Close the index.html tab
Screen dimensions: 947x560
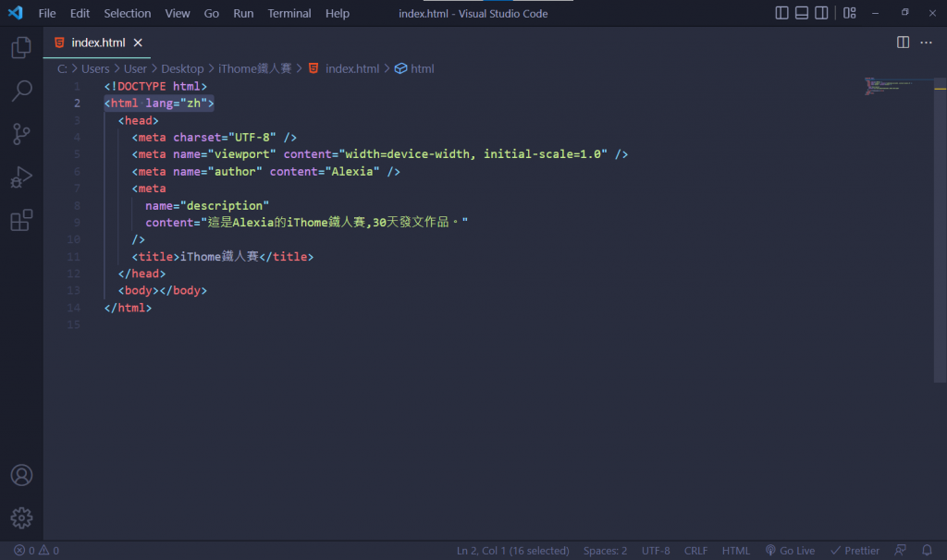point(138,43)
